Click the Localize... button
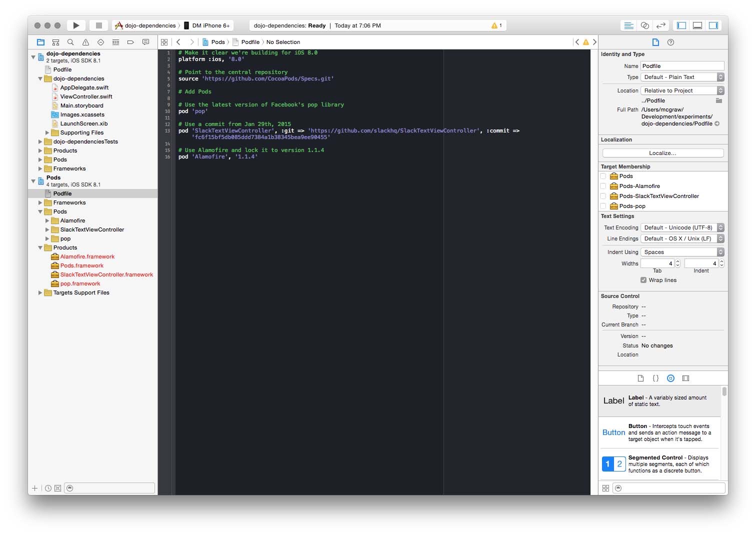This screenshot has width=756, height=535. pyautogui.click(x=663, y=153)
